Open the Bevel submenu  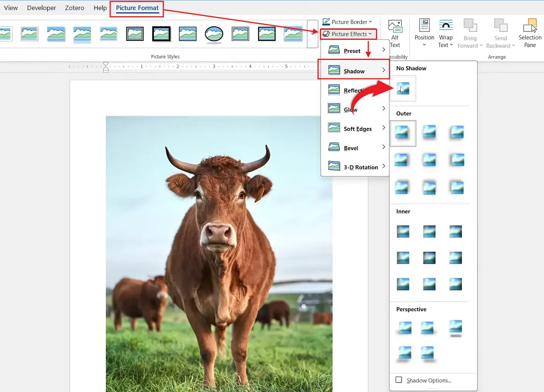(355, 148)
